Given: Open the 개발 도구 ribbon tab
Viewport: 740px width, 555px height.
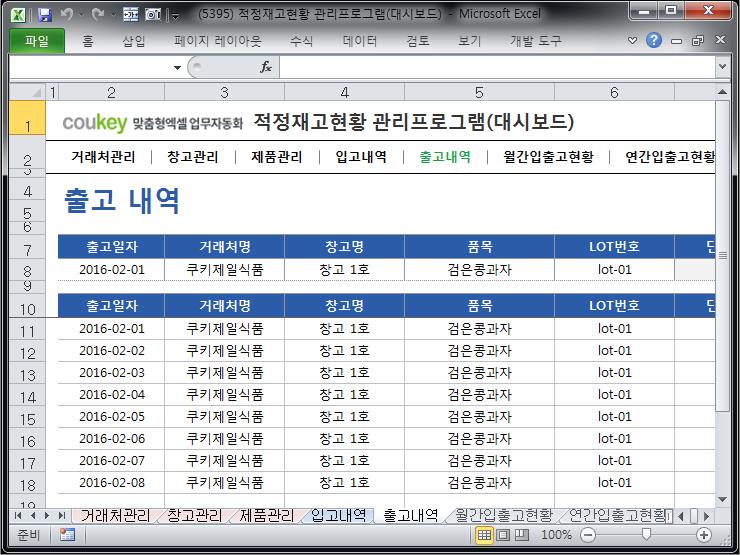Looking at the screenshot, I should point(535,41).
